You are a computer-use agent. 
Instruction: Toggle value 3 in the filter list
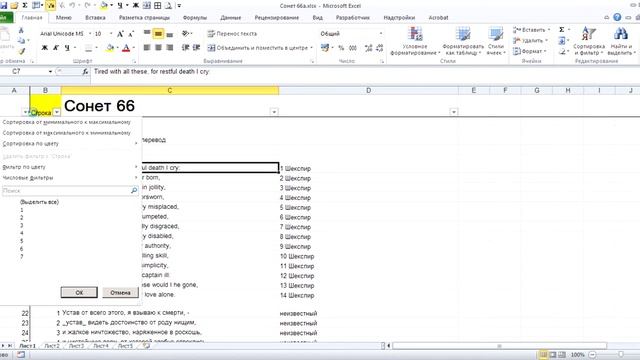(22, 225)
